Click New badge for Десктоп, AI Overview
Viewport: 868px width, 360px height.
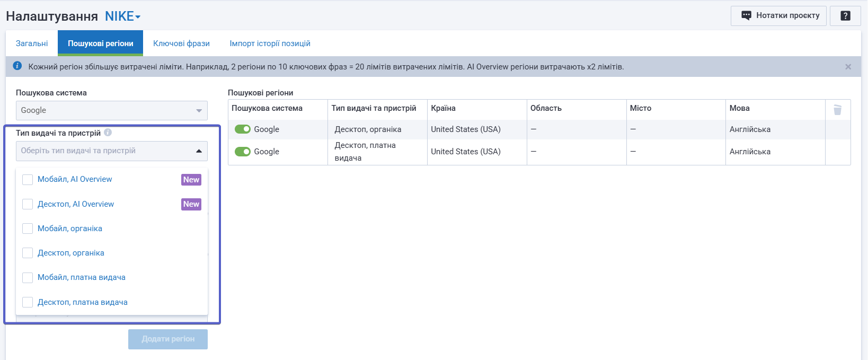[x=191, y=204]
